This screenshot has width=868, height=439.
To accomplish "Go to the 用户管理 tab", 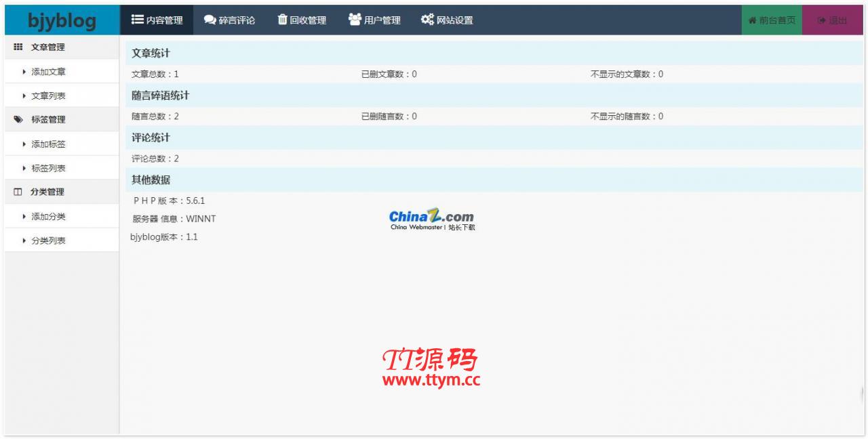I will tap(375, 20).
